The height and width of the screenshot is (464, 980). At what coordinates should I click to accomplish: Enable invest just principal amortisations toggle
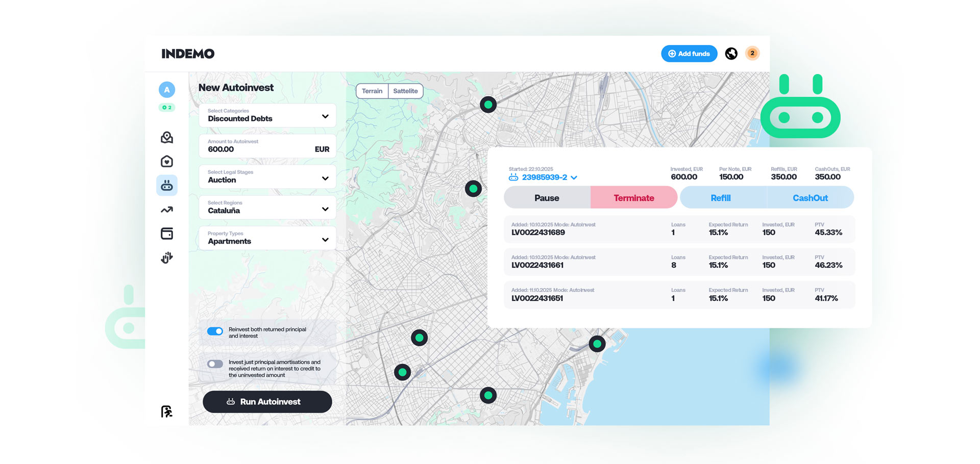pos(215,364)
